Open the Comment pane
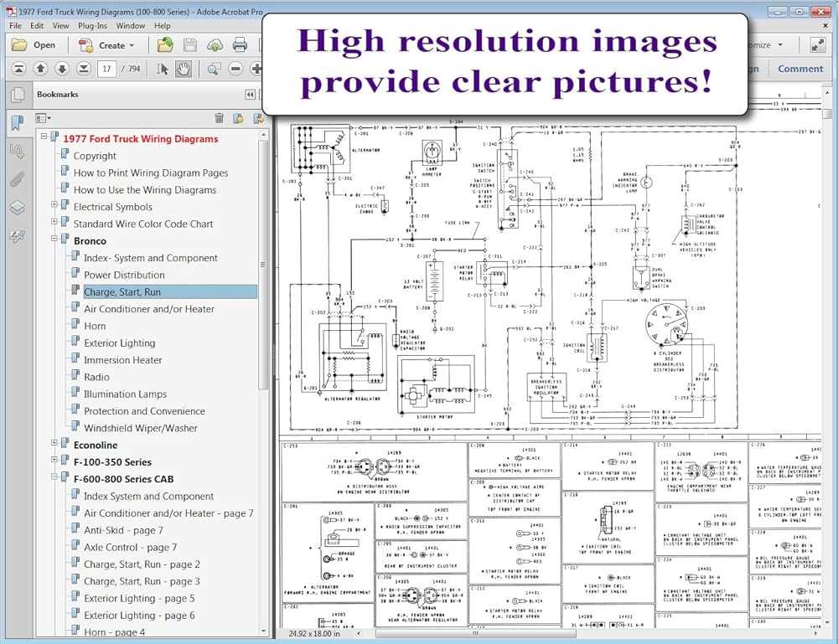838x644 pixels. 800,69
